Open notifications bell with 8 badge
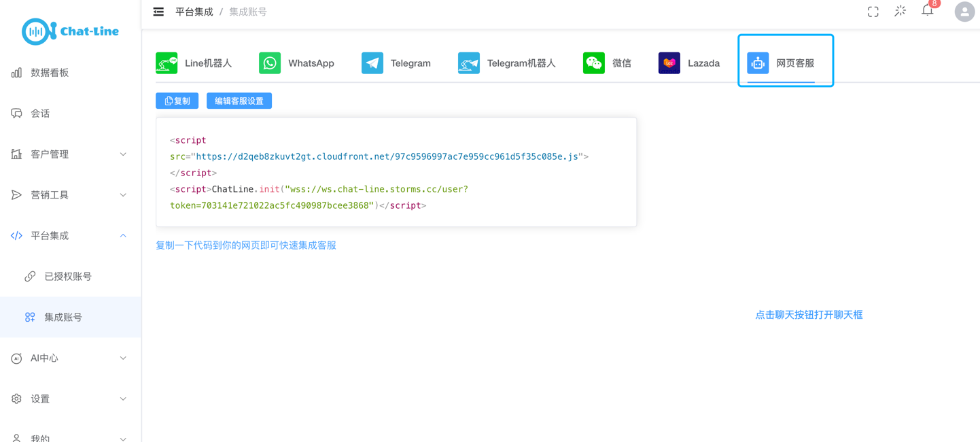Screen dimensions: 980x442 [x=928, y=10]
